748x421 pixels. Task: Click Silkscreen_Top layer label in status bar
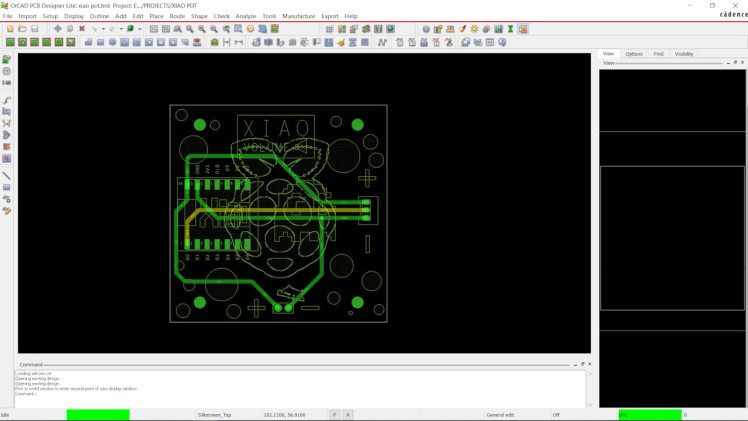(x=215, y=414)
